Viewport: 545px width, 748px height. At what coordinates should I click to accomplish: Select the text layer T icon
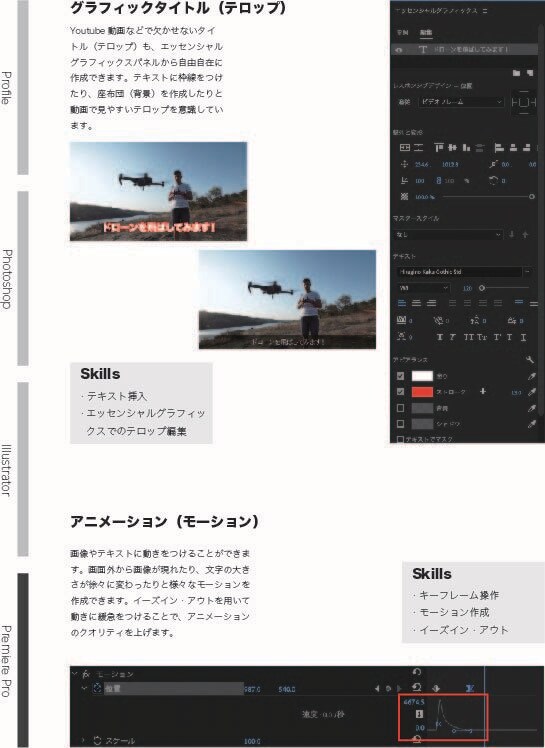point(422,50)
